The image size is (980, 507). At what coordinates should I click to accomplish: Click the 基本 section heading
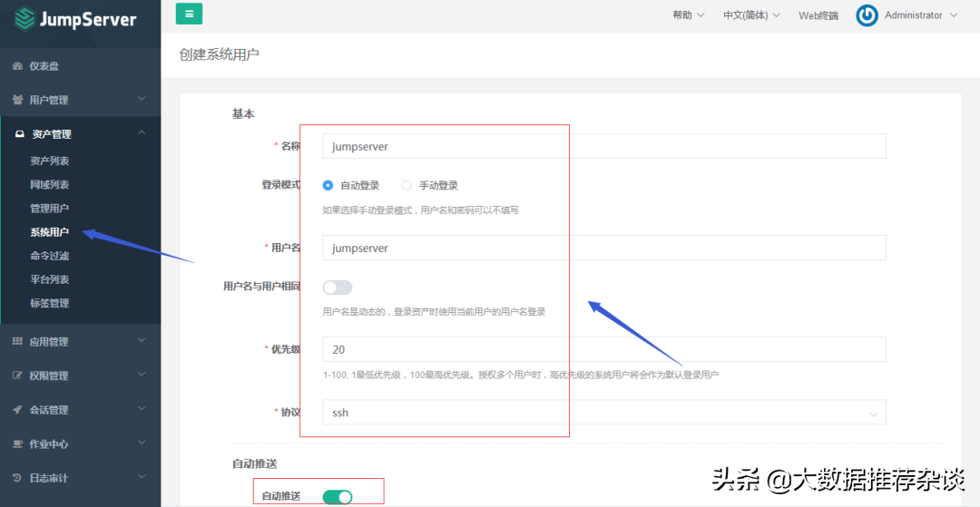pyautogui.click(x=243, y=114)
